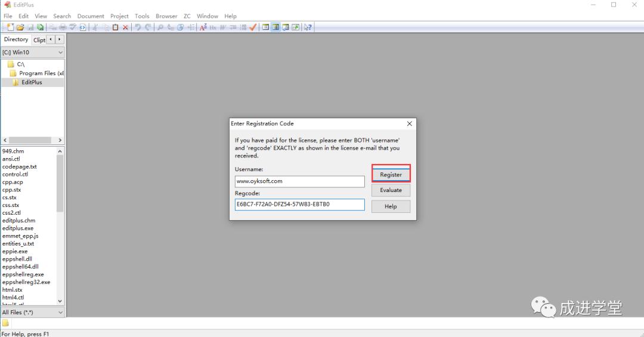The height and width of the screenshot is (337, 644).
Task: Open the Document menu
Action: (91, 16)
